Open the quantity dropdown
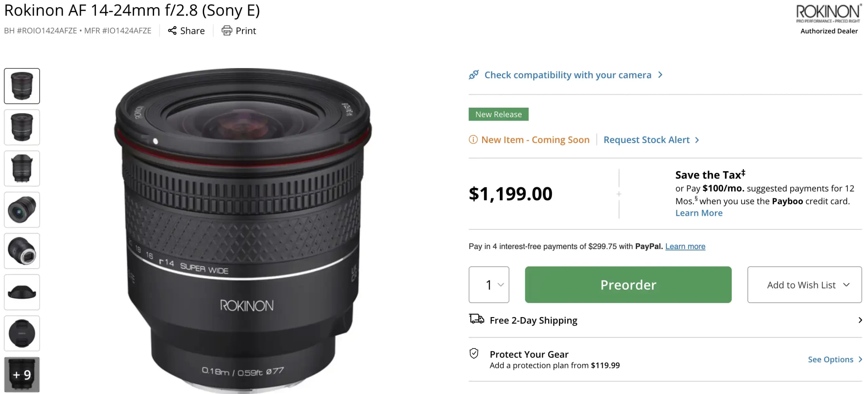Image resolution: width=868 pixels, height=394 pixels. pos(489,285)
